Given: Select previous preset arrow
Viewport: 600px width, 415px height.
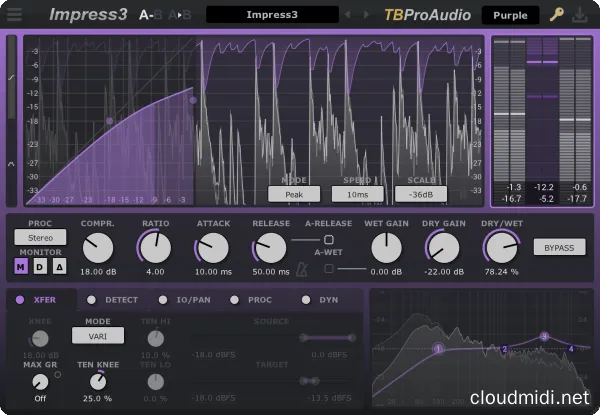Looking at the screenshot, I should 347,15.
